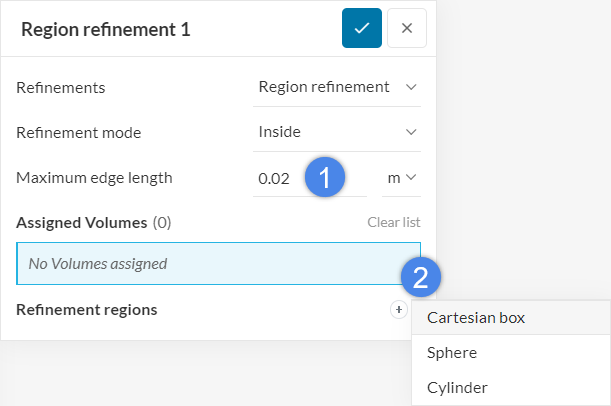Click the Region refinement 1 panel title
Image resolution: width=611 pixels, height=406 pixels.
tap(105, 29)
